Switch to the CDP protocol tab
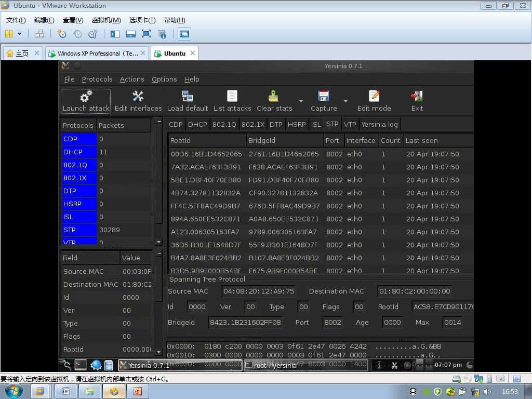532x399 pixels. pos(176,125)
